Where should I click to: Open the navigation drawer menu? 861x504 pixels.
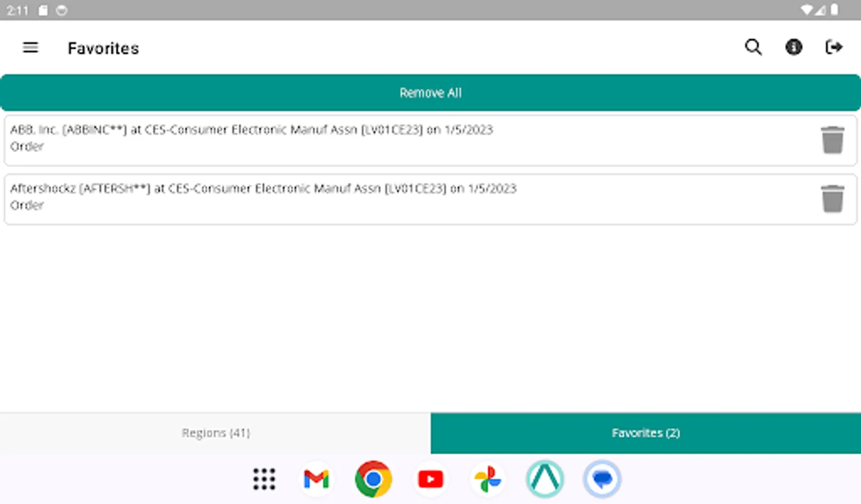(30, 48)
